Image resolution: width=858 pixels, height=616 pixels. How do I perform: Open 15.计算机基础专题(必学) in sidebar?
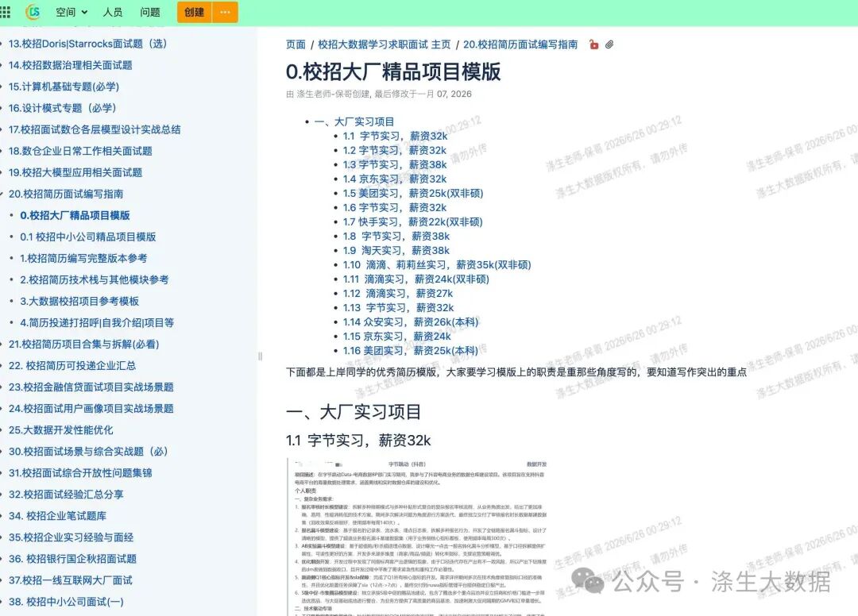coord(64,87)
